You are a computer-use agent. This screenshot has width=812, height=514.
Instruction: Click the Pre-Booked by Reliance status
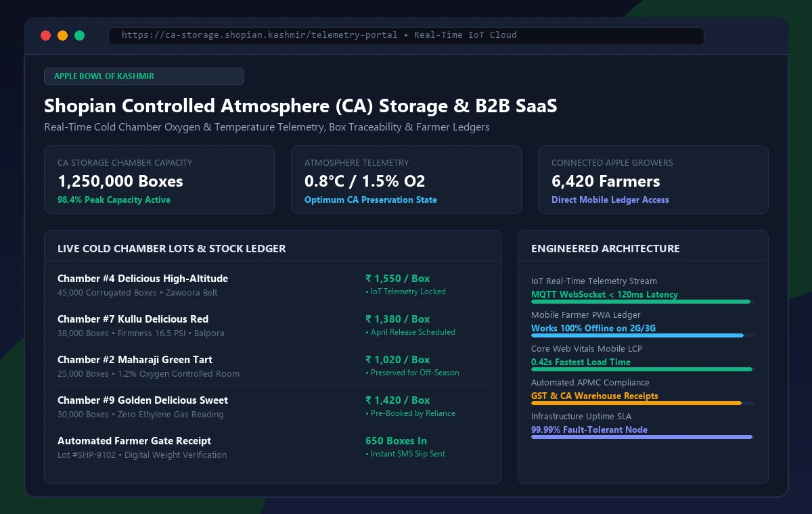[410, 413]
